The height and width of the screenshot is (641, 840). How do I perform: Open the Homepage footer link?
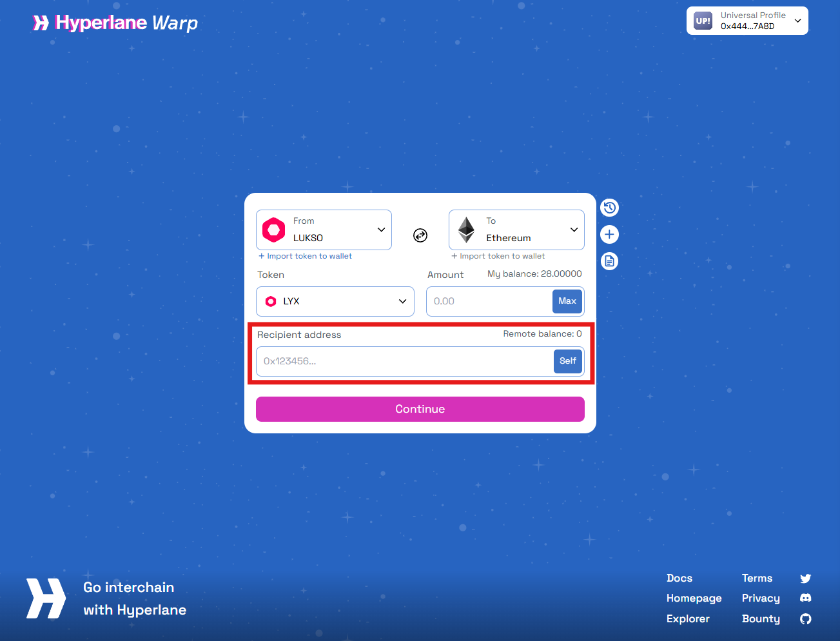coord(694,598)
